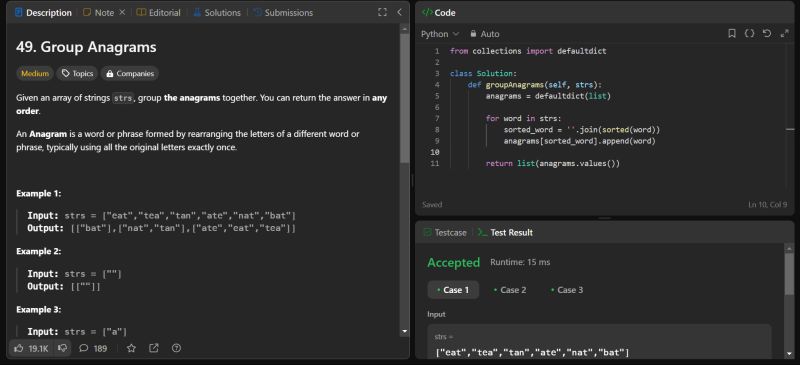Open the comments showing 189
This screenshot has height=365, width=800.
pos(93,348)
